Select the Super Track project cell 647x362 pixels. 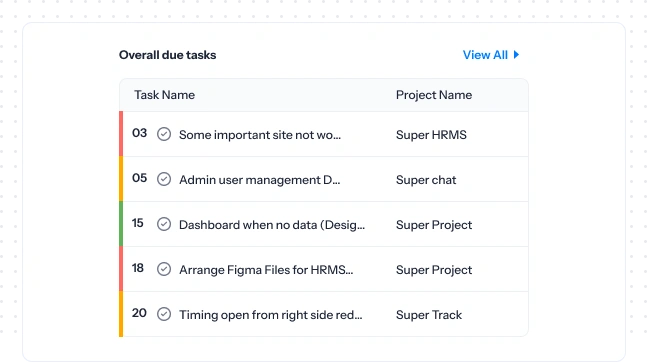click(x=429, y=315)
